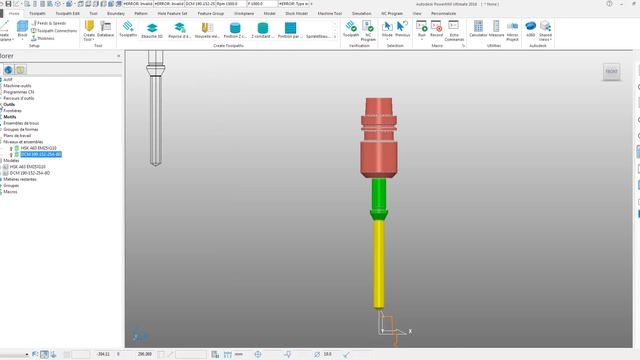Open the Help icon in title bar

click(609, 4)
